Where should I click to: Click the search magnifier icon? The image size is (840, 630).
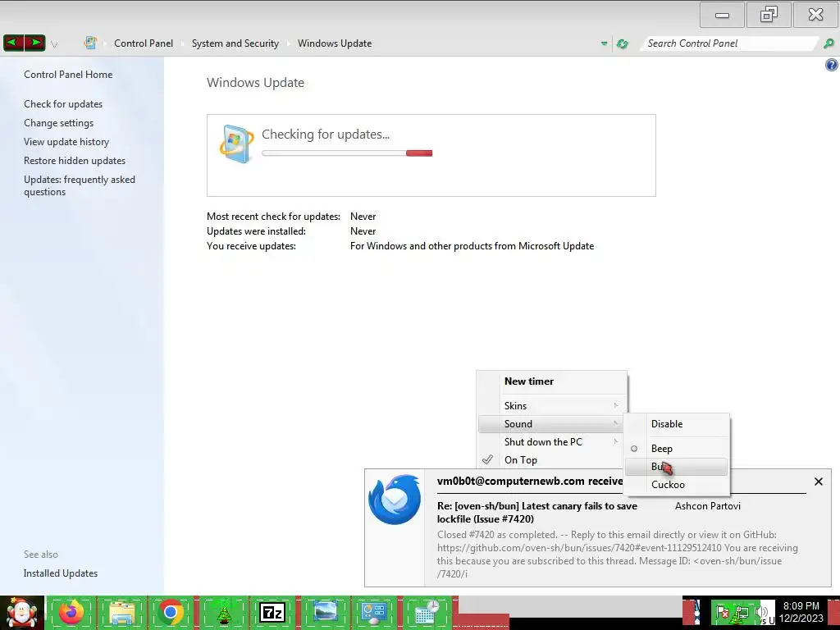click(829, 43)
